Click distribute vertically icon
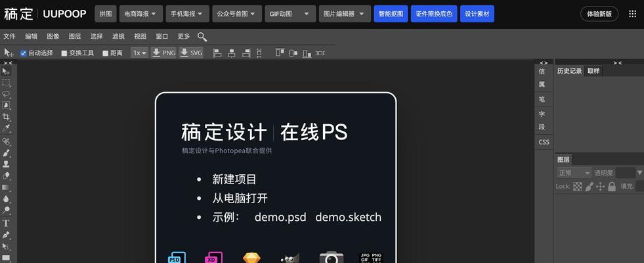644x263 pixels. [x=259, y=53]
